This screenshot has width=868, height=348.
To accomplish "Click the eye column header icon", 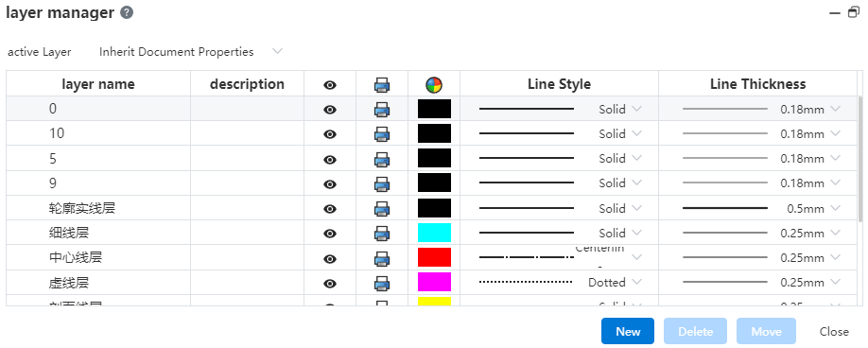I will click(330, 85).
